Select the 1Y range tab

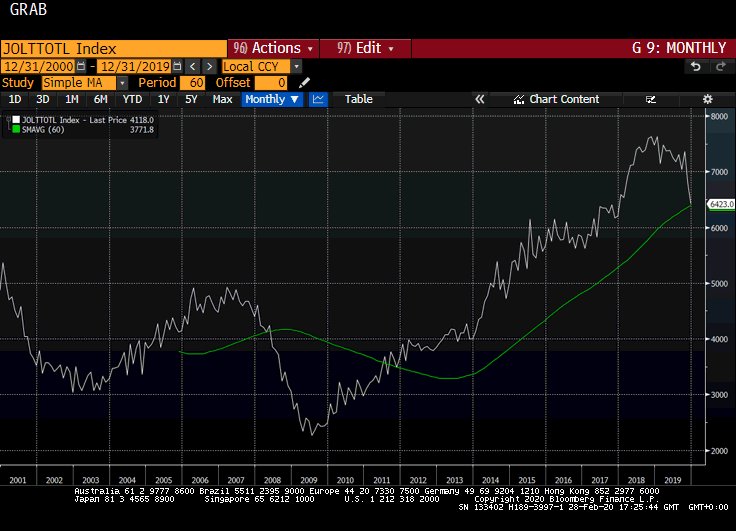click(163, 99)
